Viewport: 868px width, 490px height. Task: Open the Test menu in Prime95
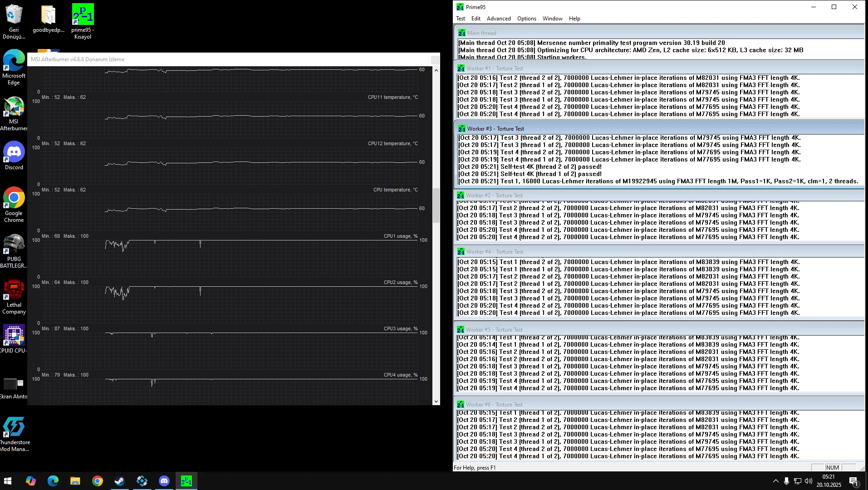pos(461,19)
